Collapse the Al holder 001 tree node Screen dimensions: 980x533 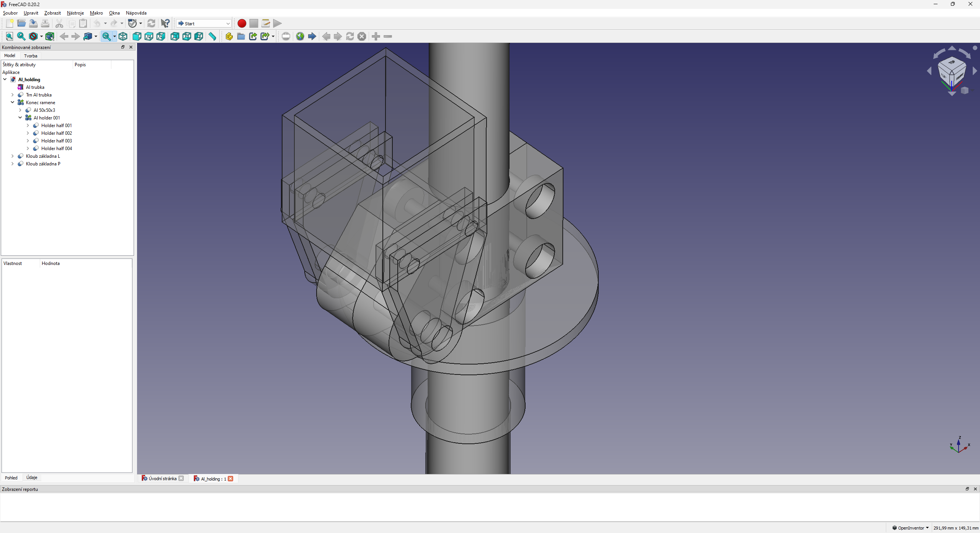20,118
